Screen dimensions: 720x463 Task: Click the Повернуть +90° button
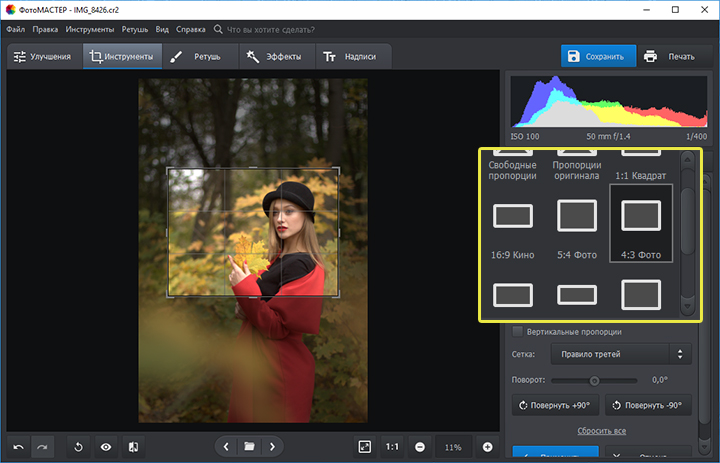(554, 406)
